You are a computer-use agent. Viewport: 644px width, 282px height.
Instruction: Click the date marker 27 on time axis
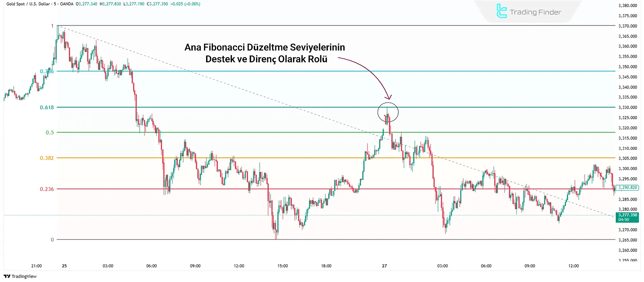tap(384, 266)
